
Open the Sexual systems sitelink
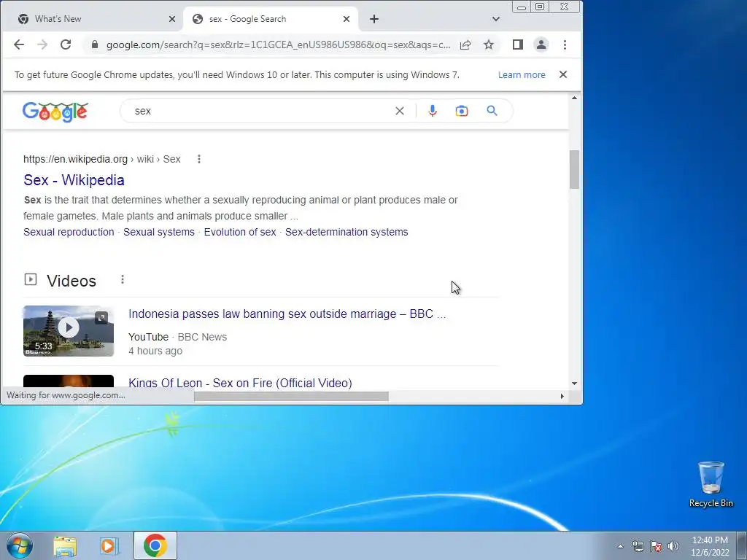click(x=159, y=232)
